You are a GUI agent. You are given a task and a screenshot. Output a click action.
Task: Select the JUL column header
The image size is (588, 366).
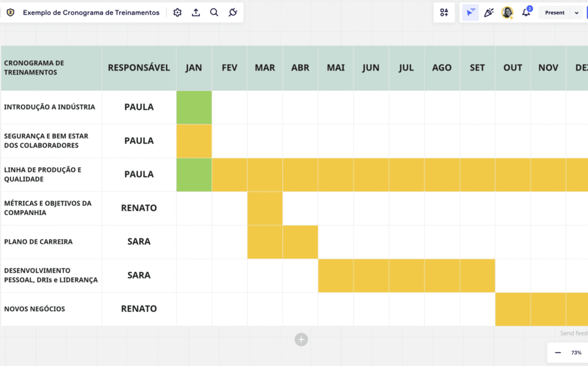[406, 68]
